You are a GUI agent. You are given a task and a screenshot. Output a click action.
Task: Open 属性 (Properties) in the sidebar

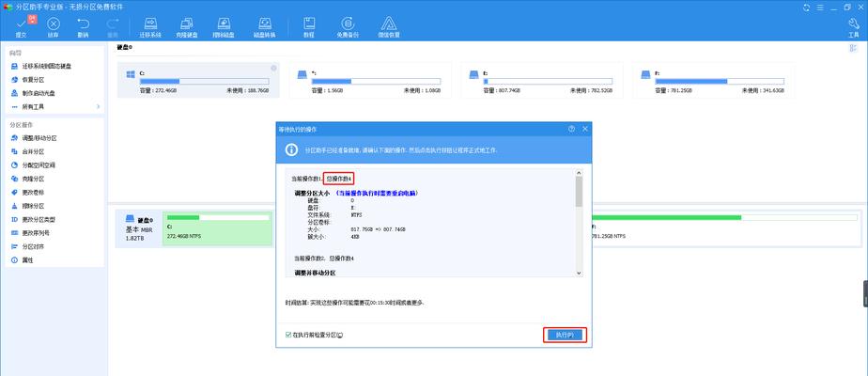27,259
